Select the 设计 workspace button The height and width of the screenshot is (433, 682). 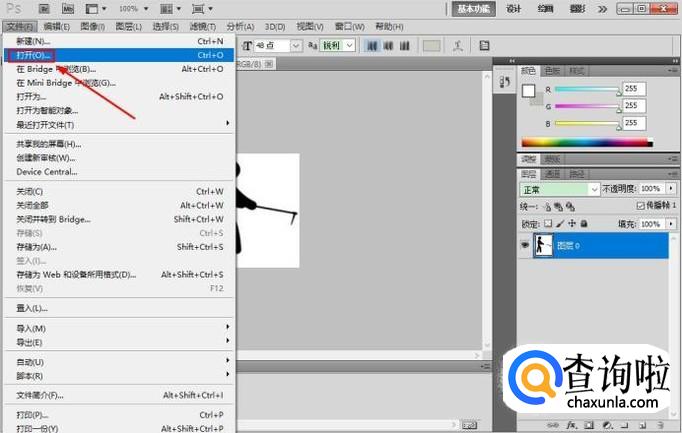point(514,9)
